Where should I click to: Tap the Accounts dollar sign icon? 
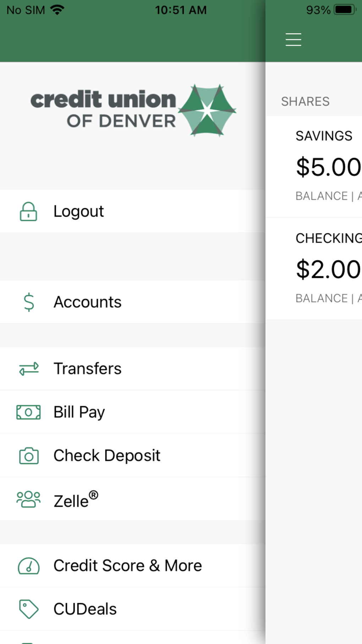29,302
